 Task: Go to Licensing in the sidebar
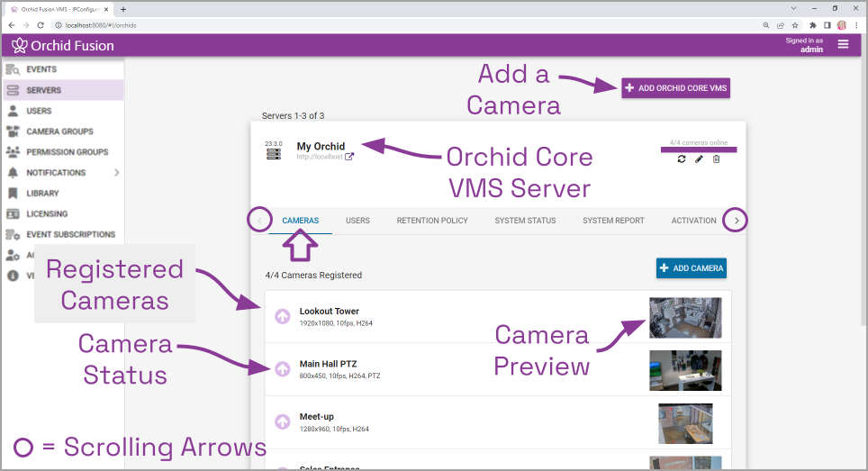coord(47,213)
